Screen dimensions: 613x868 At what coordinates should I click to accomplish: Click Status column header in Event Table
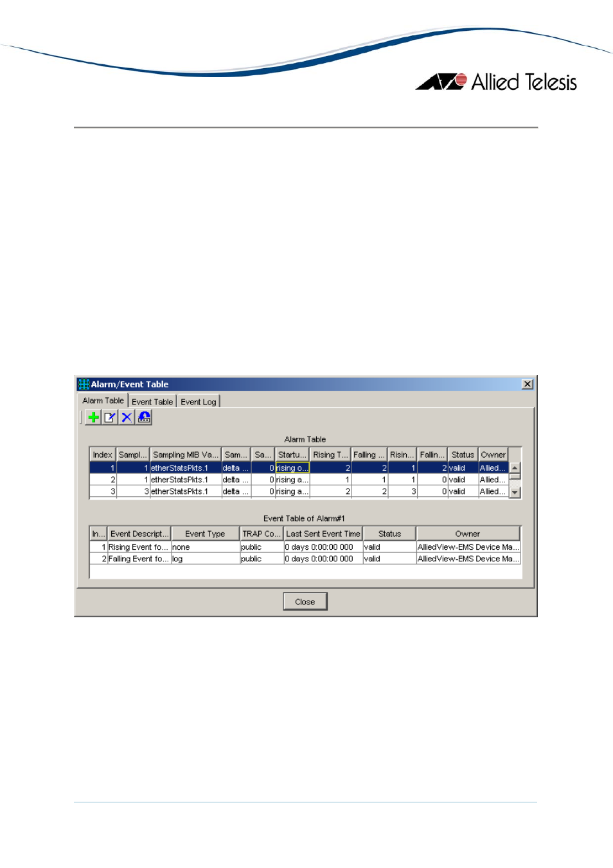[389, 534]
